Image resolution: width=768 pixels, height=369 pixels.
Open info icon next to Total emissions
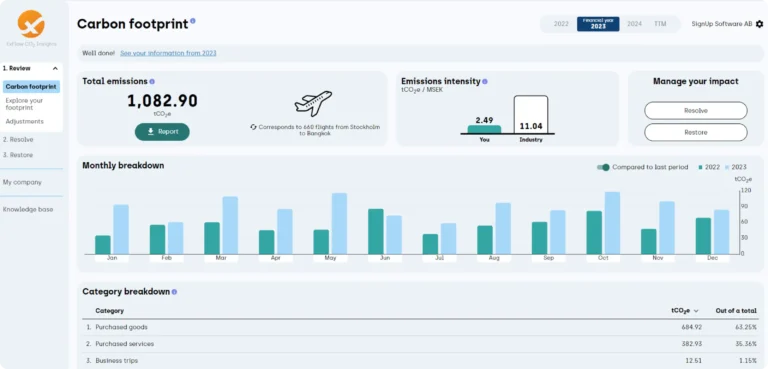(x=152, y=82)
